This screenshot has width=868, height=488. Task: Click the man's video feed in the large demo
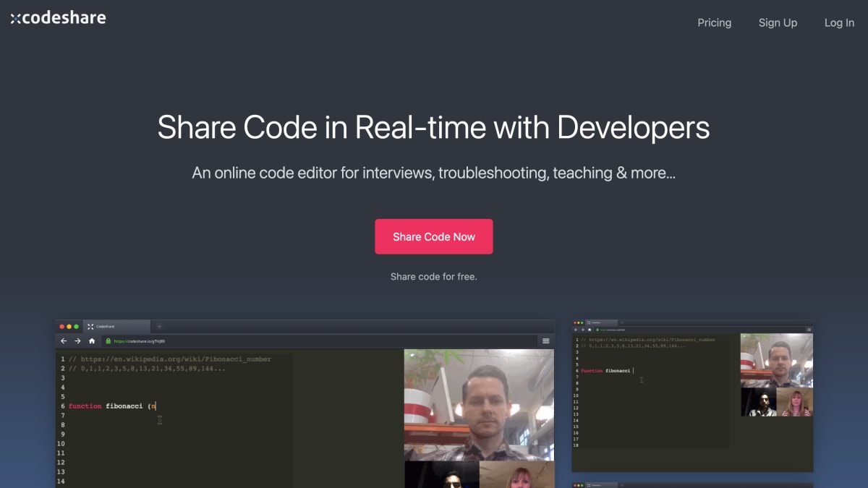[479, 405]
